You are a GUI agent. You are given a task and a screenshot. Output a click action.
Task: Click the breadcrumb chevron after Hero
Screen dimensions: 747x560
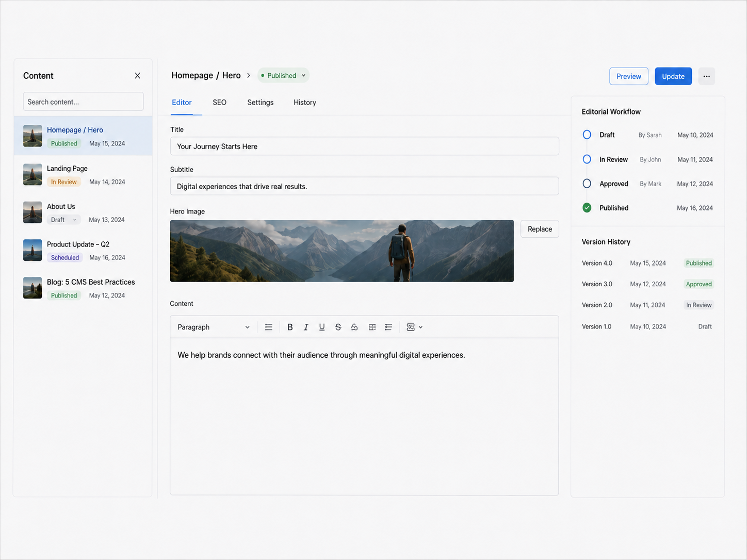click(249, 75)
